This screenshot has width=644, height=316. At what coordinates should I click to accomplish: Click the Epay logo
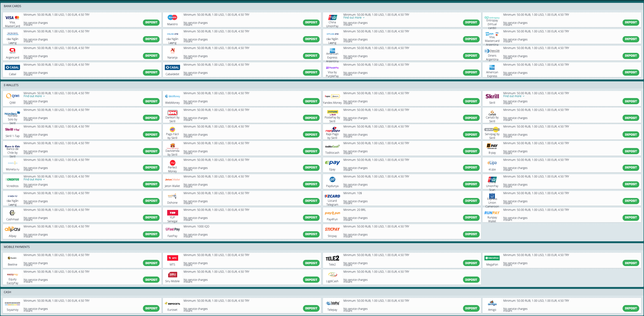332,163
